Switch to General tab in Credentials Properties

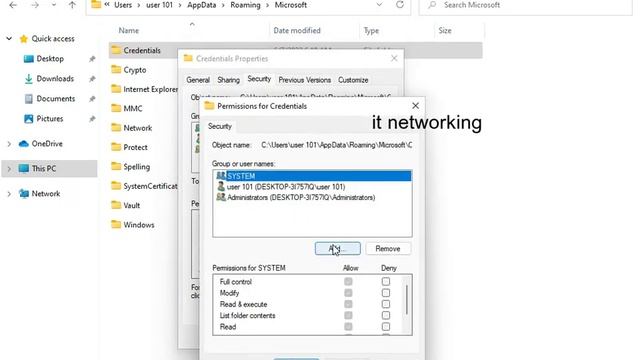click(198, 80)
